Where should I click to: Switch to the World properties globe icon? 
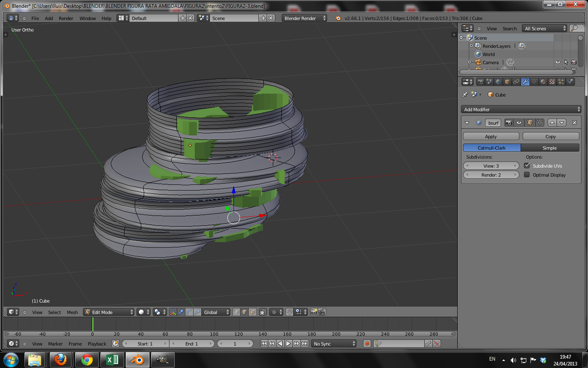[x=498, y=82]
